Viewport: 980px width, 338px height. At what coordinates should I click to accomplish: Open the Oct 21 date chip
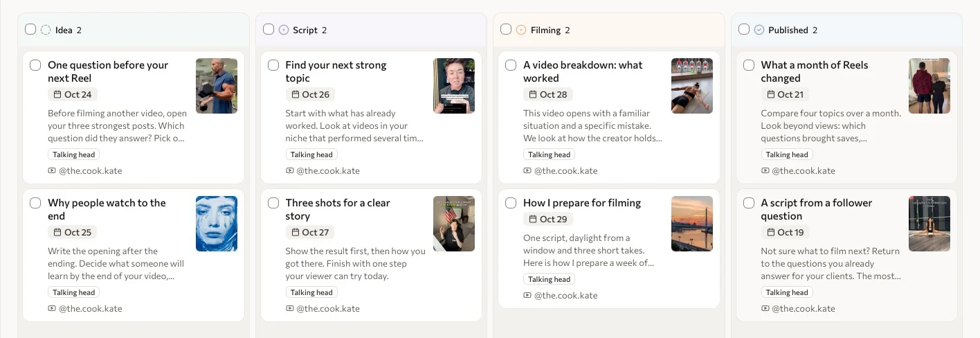[x=786, y=94]
